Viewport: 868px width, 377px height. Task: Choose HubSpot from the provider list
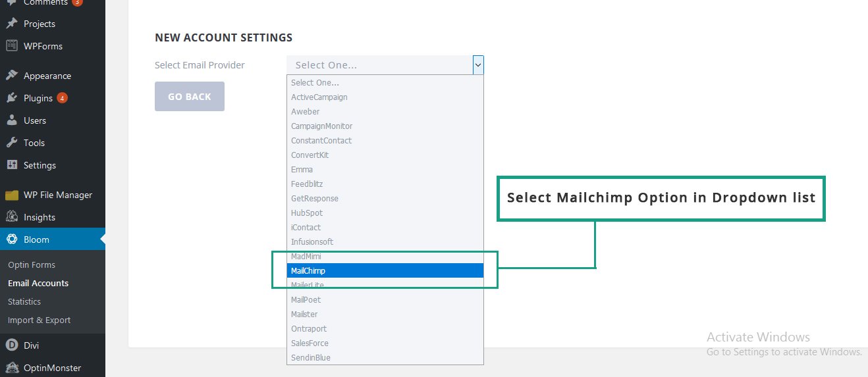pos(385,213)
